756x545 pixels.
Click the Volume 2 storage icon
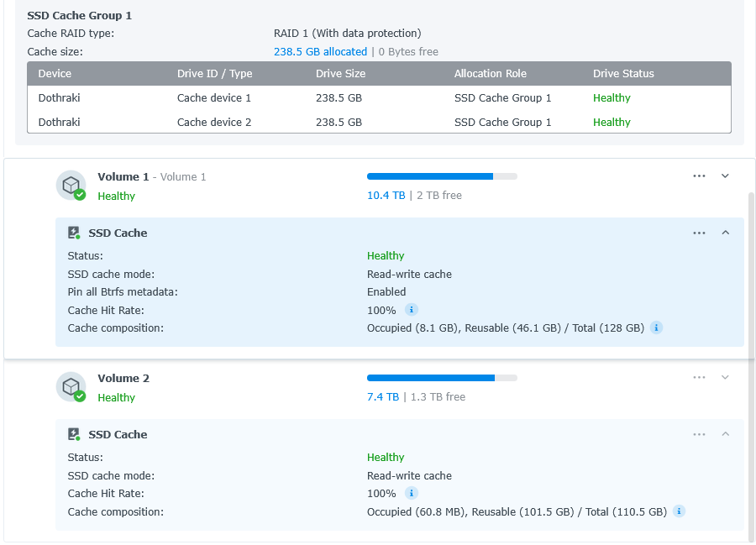[71, 387]
